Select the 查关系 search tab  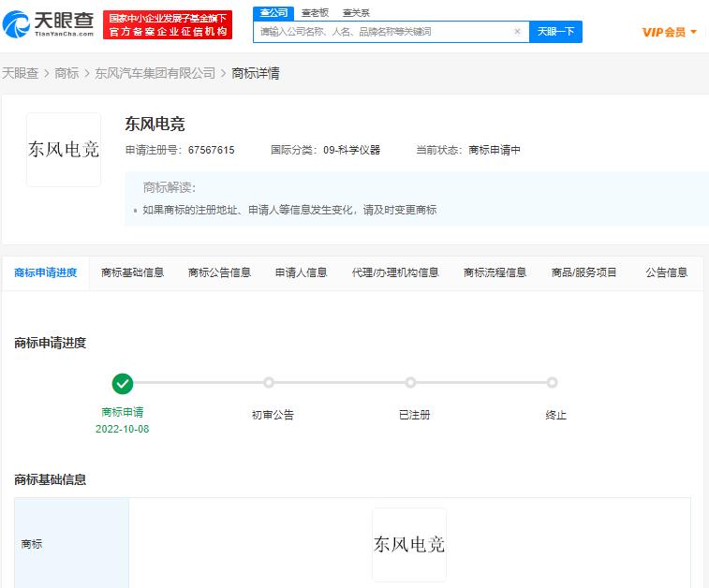pos(355,13)
